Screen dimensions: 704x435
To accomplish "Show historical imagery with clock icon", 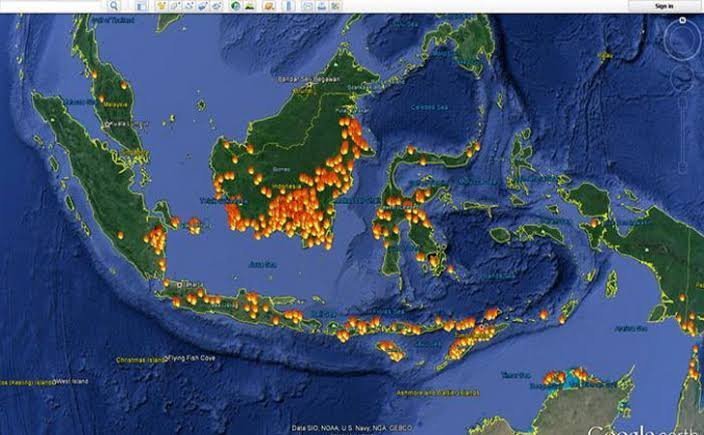I will point(236,6).
